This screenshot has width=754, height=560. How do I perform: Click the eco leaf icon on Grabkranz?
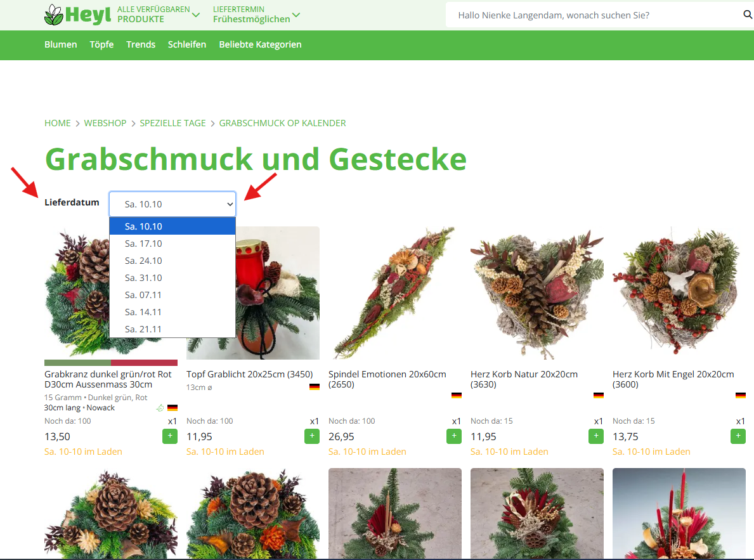pos(160,408)
